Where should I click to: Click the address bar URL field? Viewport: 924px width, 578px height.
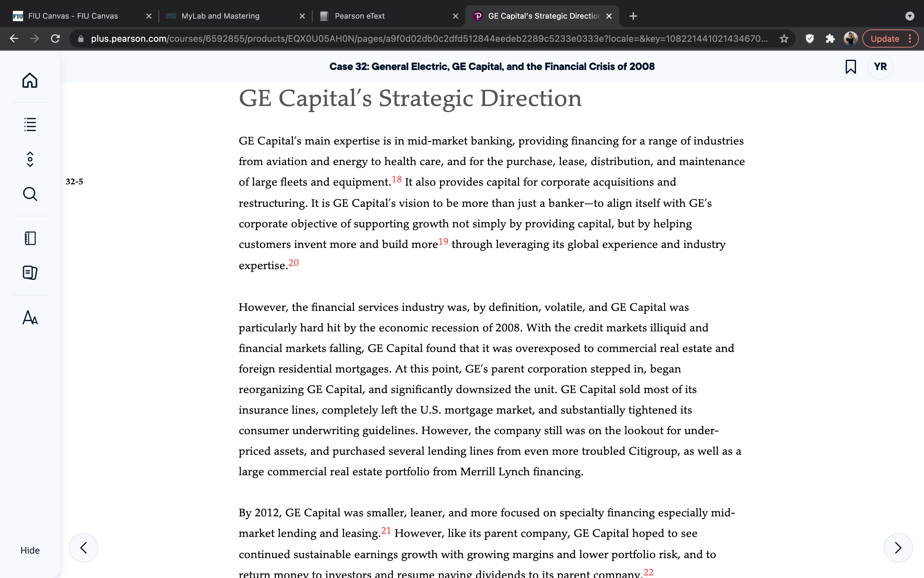(429, 39)
